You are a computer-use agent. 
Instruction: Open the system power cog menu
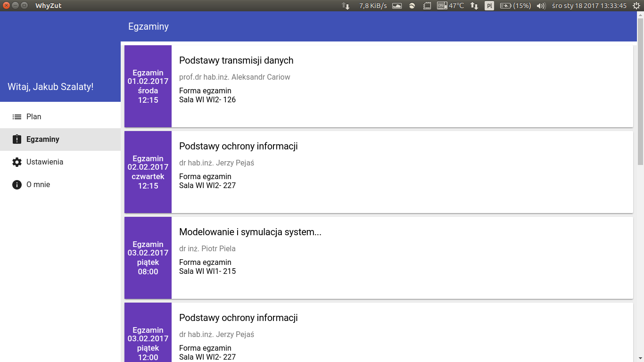click(636, 6)
